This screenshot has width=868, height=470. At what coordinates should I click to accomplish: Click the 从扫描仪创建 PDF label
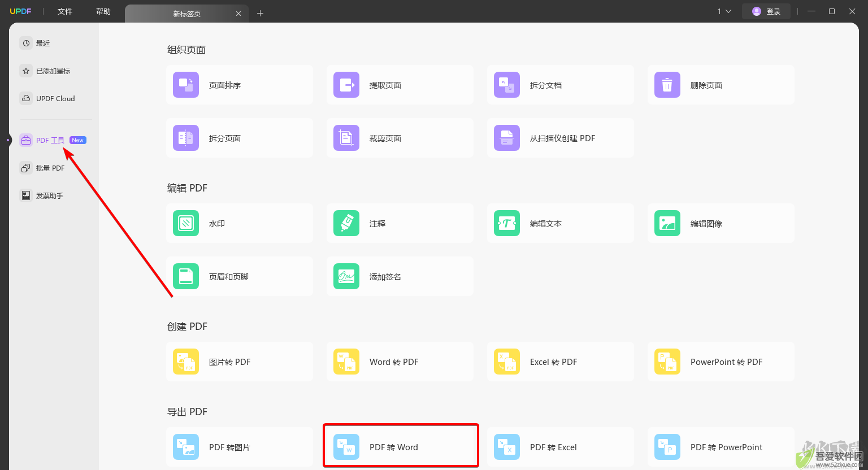[562, 138]
